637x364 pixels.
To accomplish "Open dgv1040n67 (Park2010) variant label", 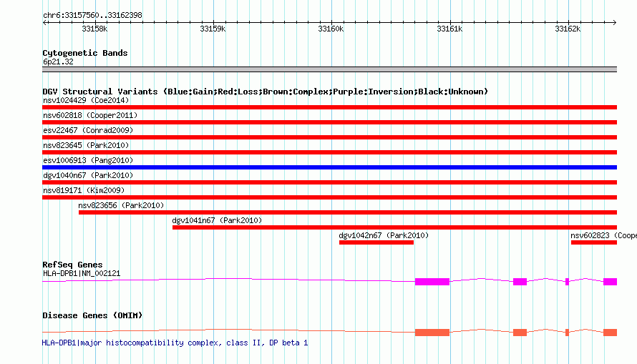I will [x=88, y=175].
